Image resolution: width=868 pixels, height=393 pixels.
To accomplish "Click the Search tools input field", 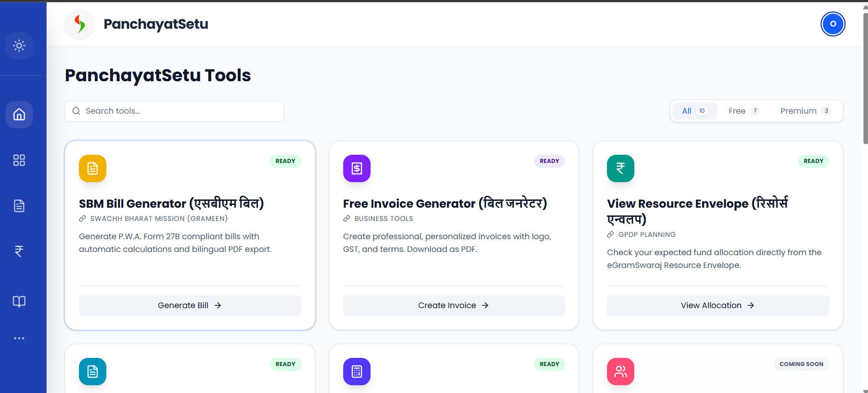I will 174,111.
